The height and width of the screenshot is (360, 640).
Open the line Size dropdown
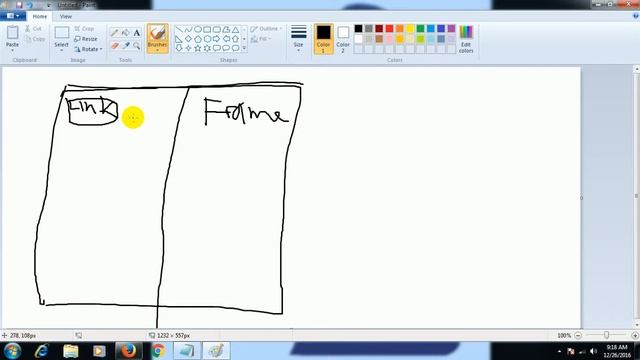click(298, 39)
